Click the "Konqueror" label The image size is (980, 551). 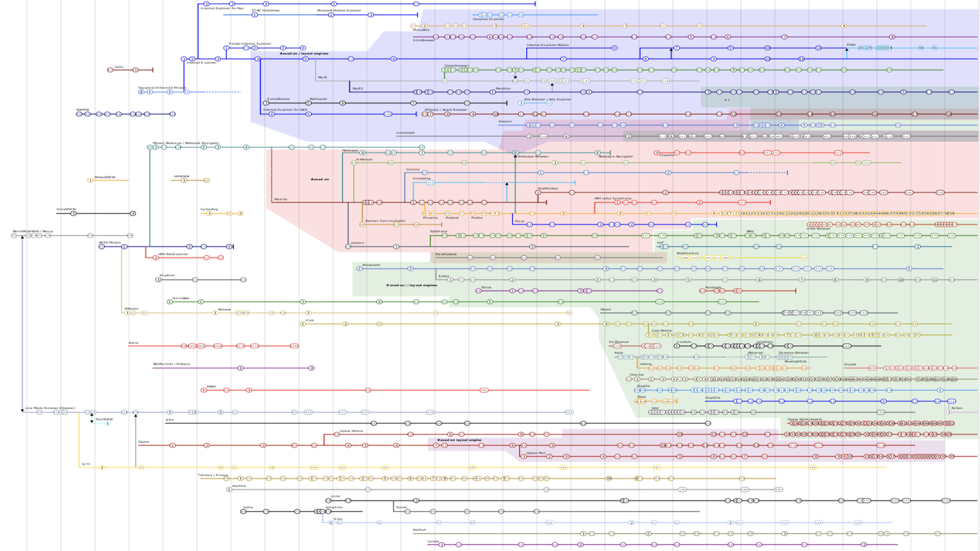pyautogui.click(x=371, y=265)
